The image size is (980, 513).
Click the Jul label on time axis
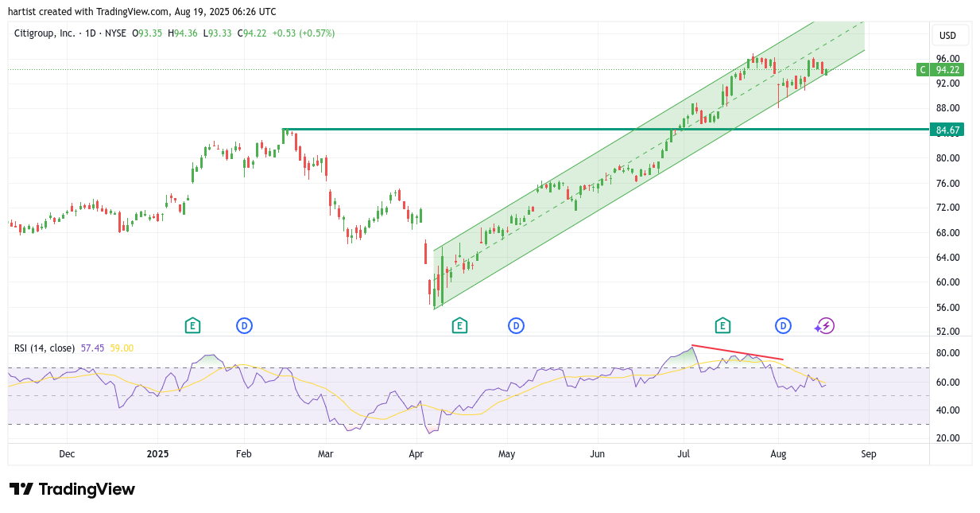[685, 454]
